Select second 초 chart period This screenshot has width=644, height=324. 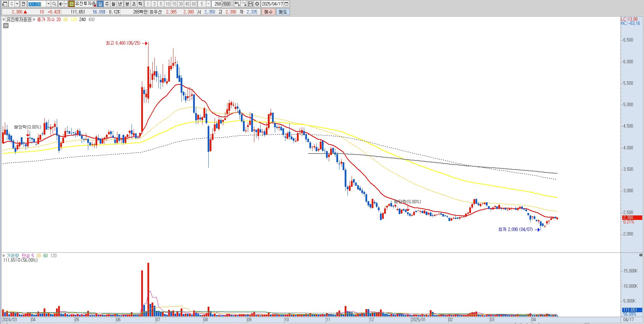pos(134,4)
